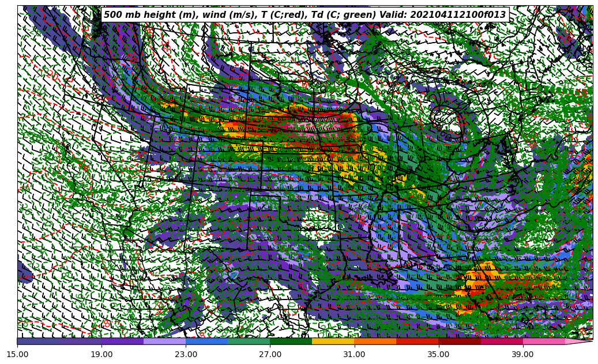The image size is (598, 364).
Task: Click the yellow colorbar segment
Action: click(x=333, y=341)
